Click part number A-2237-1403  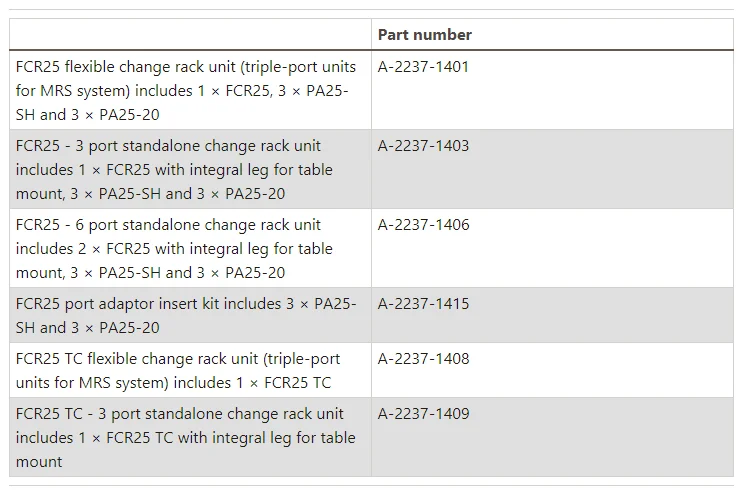tap(423, 146)
